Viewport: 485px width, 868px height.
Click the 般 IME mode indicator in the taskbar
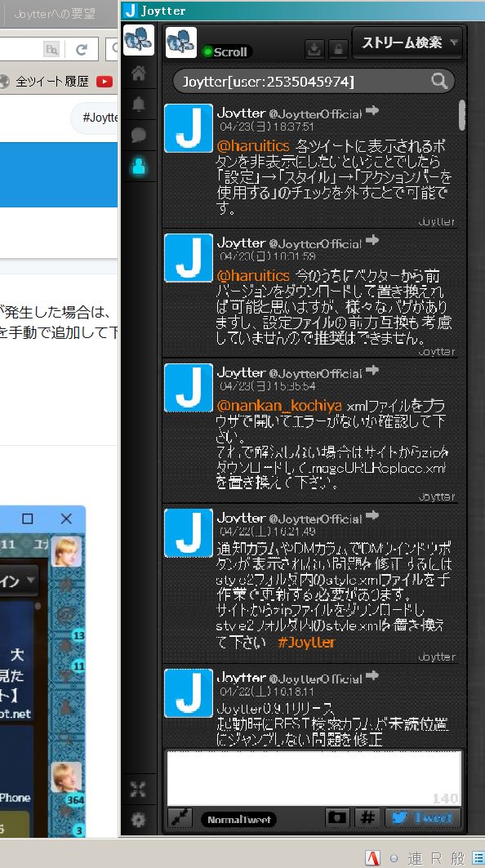(x=457, y=858)
